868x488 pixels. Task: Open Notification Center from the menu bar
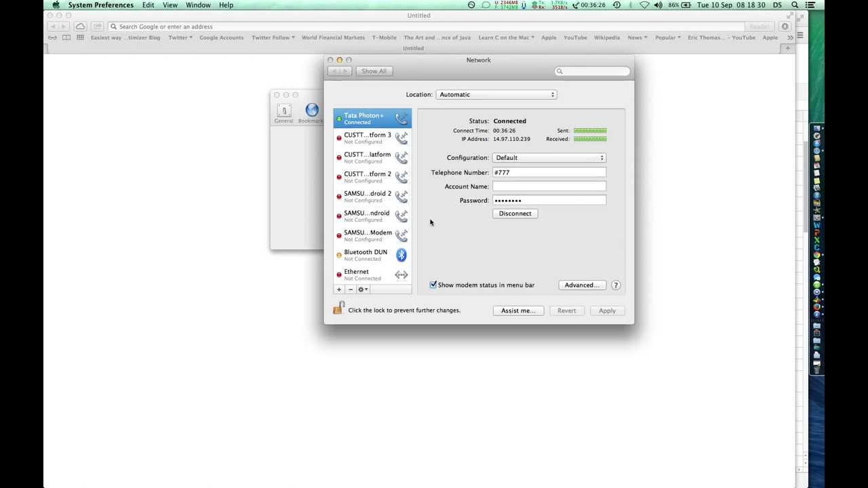tap(810, 5)
